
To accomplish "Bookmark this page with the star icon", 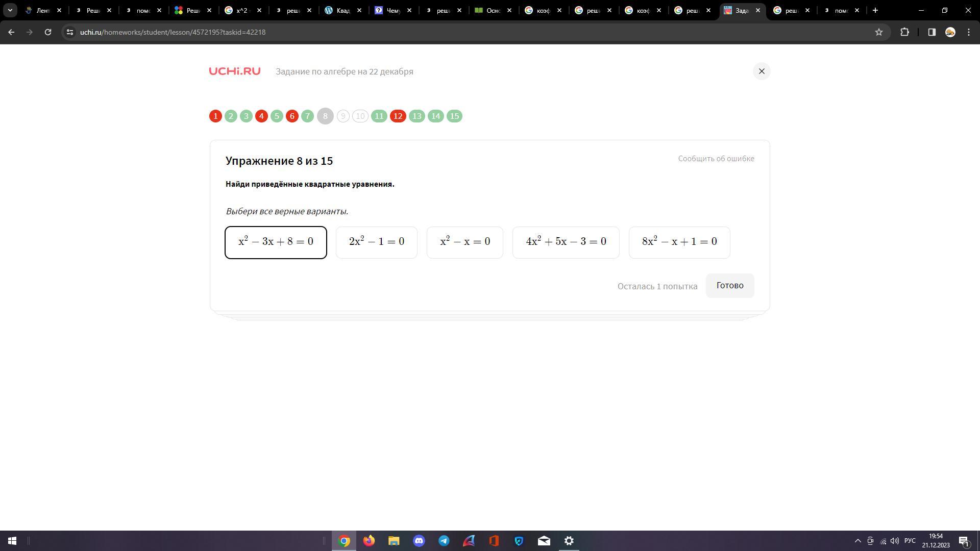I will tap(879, 32).
